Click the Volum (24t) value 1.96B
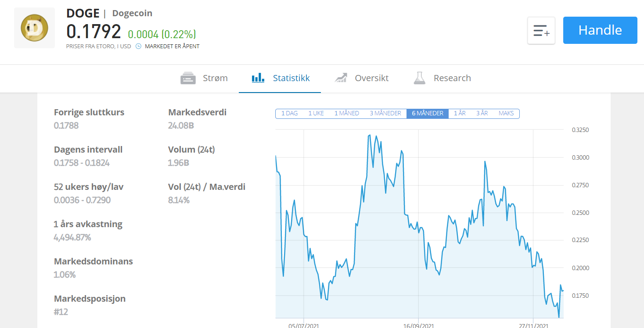This screenshot has height=328, width=644. click(179, 163)
